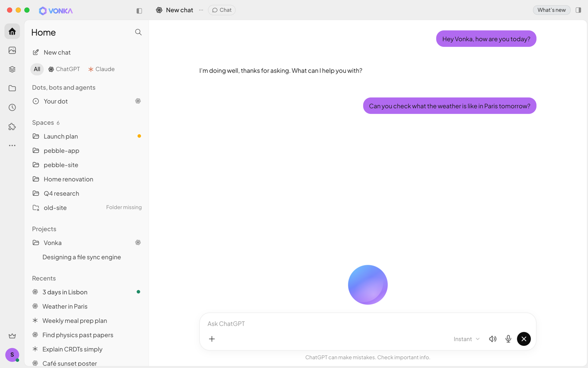Click the voice orb
Viewport: 588px width, 368px height.
[368, 285]
